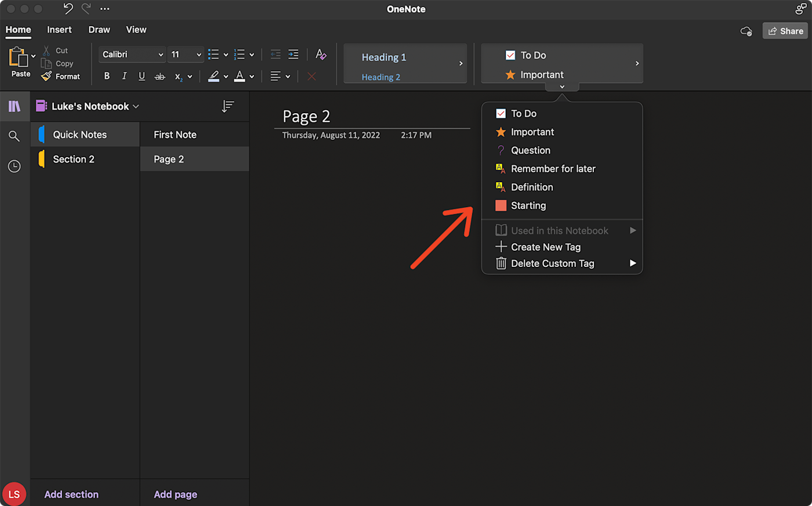Click the Add section link
Image resolution: width=812 pixels, height=506 pixels.
(71, 494)
